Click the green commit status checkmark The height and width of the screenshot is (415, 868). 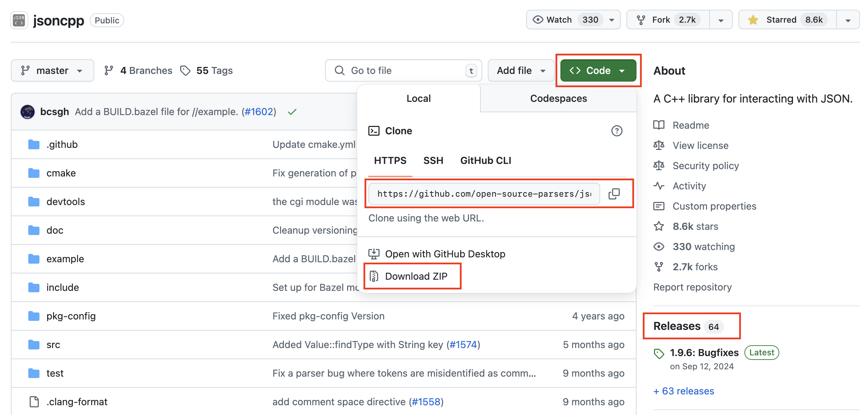point(292,112)
